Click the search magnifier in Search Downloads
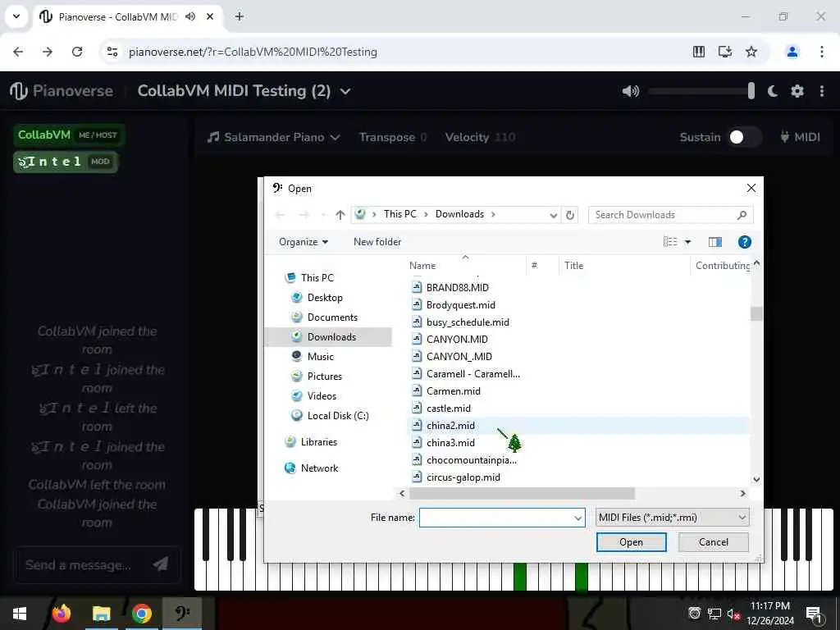This screenshot has width=840, height=630. point(742,215)
